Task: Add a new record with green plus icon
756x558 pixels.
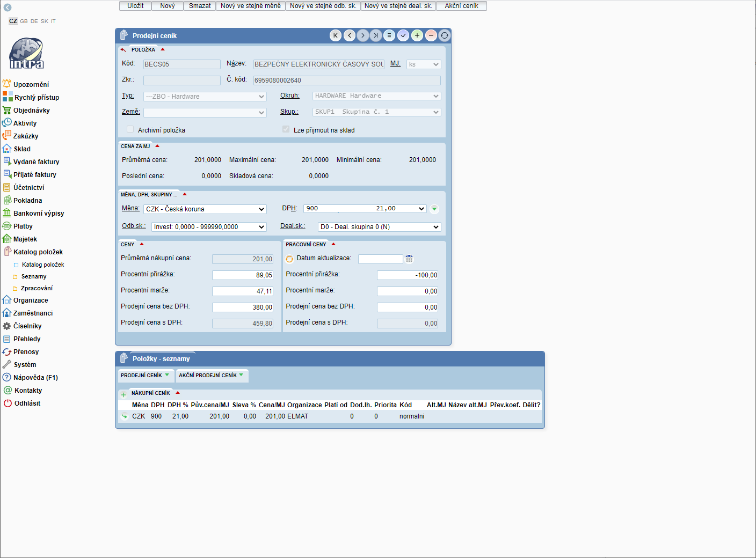Action: click(x=417, y=35)
